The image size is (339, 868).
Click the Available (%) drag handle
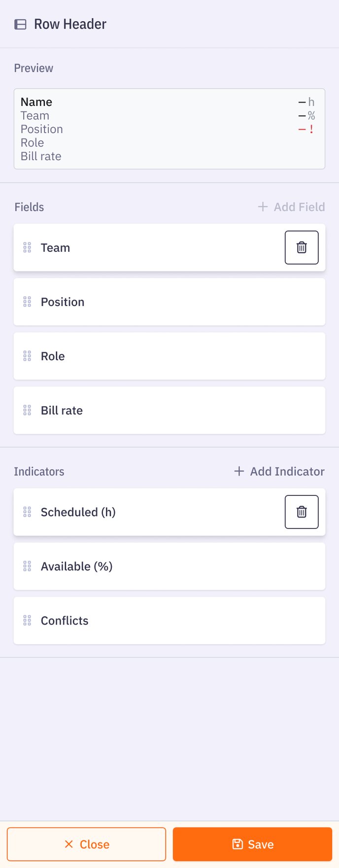click(x=27, y=566)
